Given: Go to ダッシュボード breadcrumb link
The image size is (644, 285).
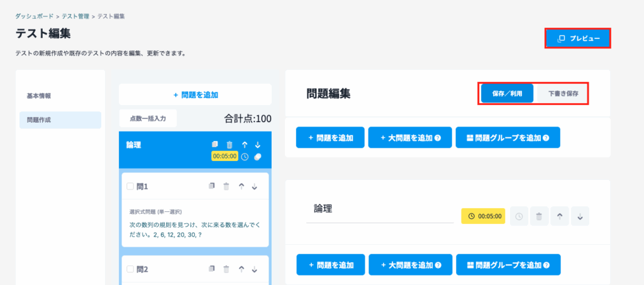Looking at the screenshot, I should click(x=35, y=16).
